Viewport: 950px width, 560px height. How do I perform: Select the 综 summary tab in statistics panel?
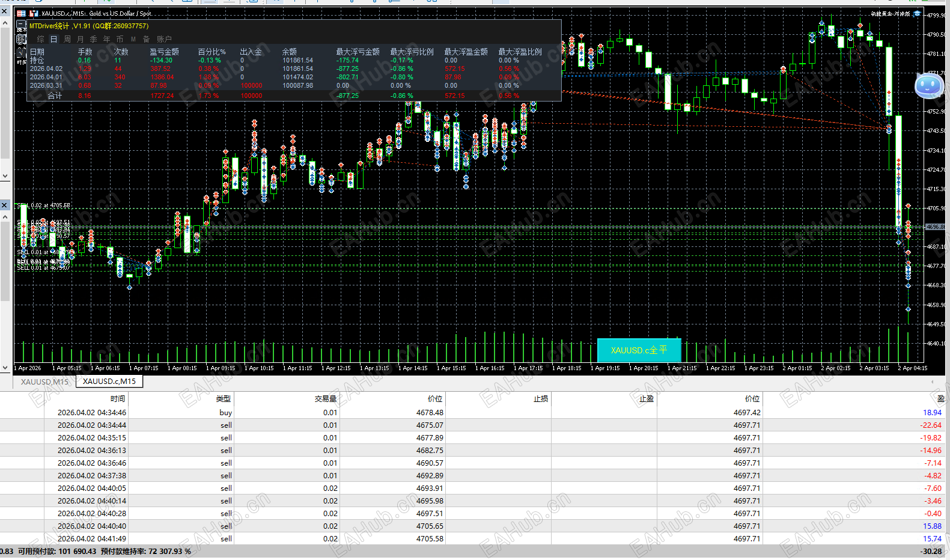pyautogui.click(x=40, y=39)
